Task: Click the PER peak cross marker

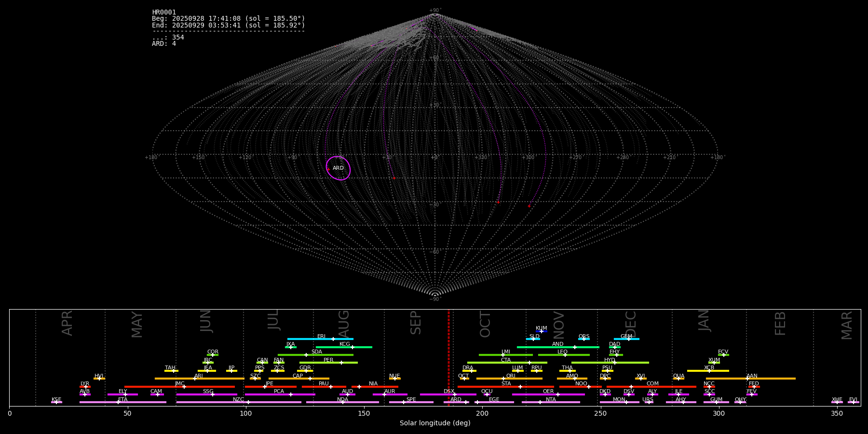Action: pos(341,363)
